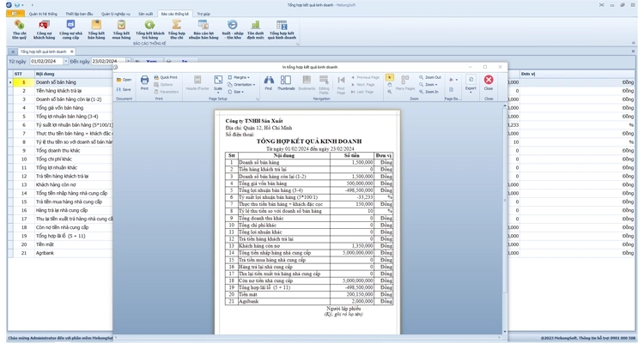Open Tổng kết bán hàng report

(95, 31)
